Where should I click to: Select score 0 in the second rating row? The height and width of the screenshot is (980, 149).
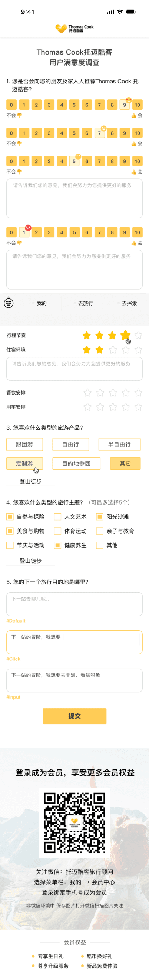coord(11,133)
